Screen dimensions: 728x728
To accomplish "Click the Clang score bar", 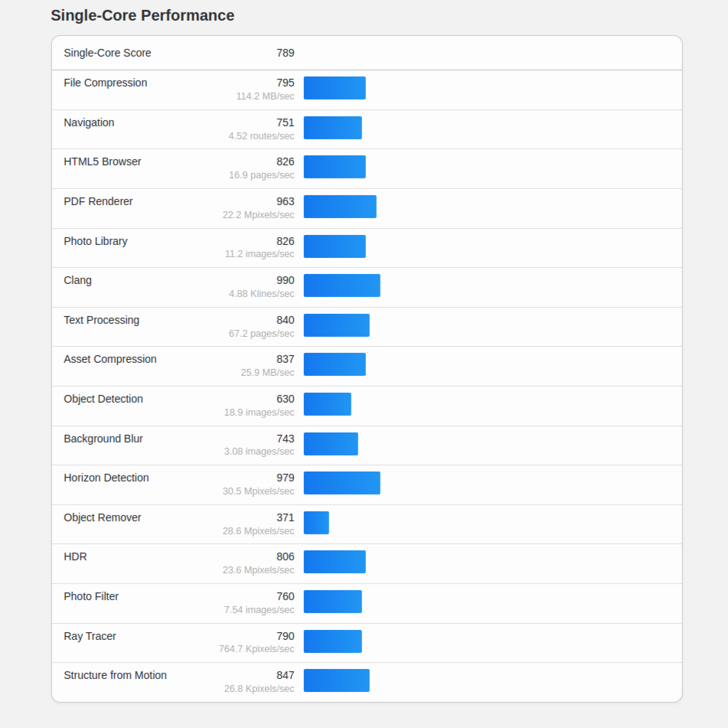I will (x=341, y=286).
